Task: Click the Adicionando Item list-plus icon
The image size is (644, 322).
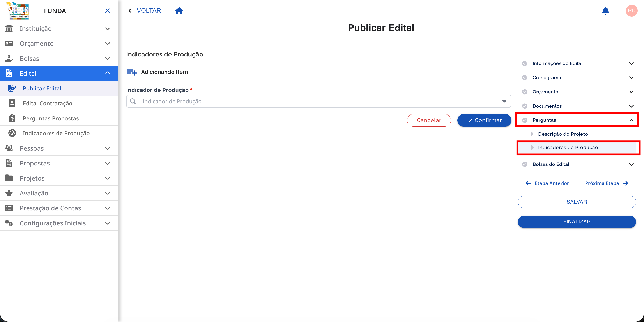Action: pos(132,72)
